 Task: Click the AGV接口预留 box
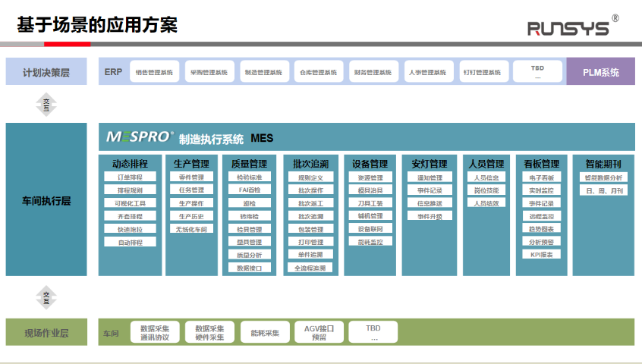click(319, 332)
